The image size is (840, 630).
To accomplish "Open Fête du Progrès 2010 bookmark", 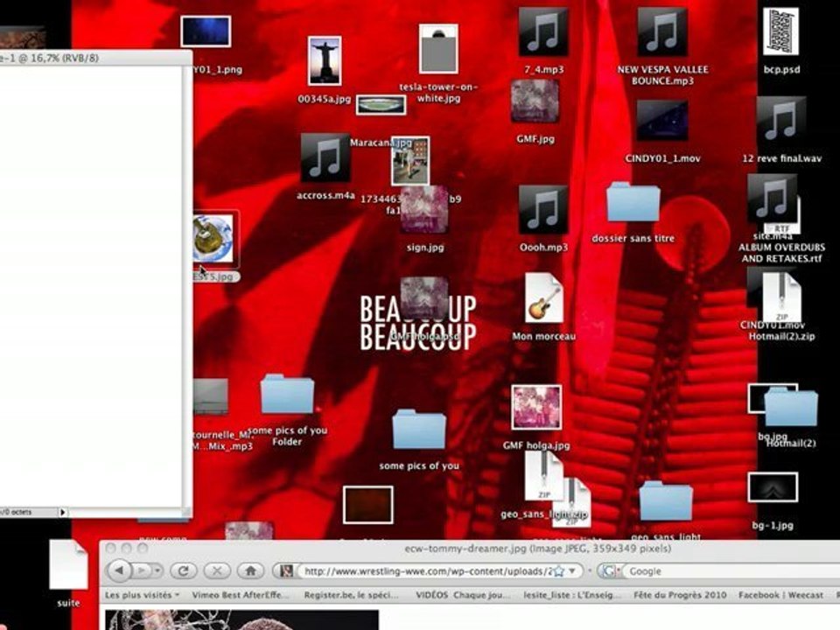I will (x=680, y=595).
